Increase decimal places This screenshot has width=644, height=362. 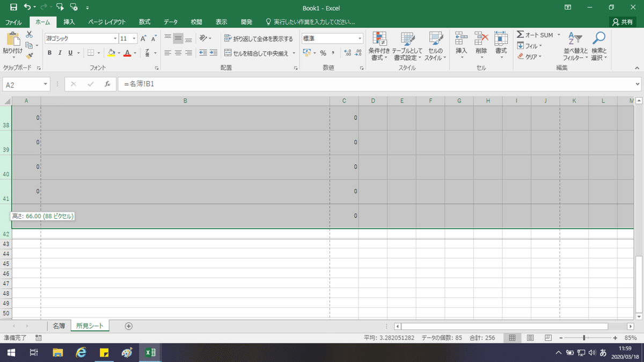tap(347, 53)
